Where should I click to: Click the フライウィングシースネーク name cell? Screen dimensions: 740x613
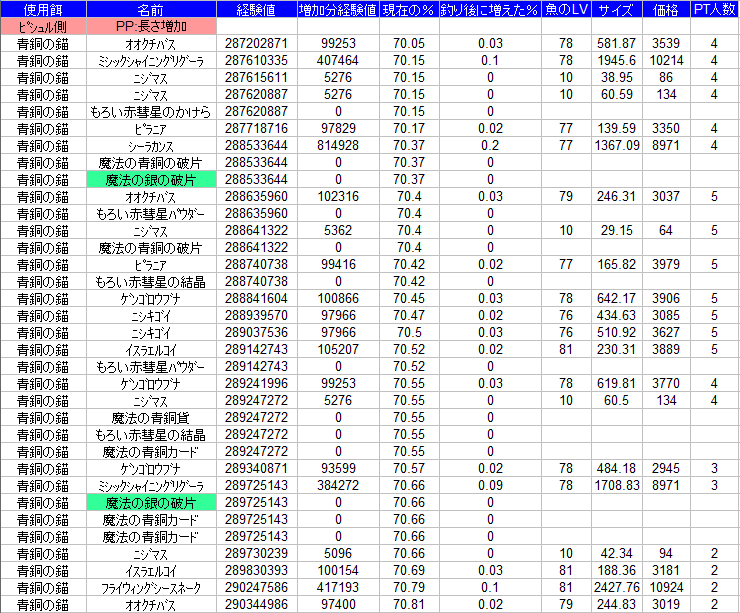(x=149, y=587)
